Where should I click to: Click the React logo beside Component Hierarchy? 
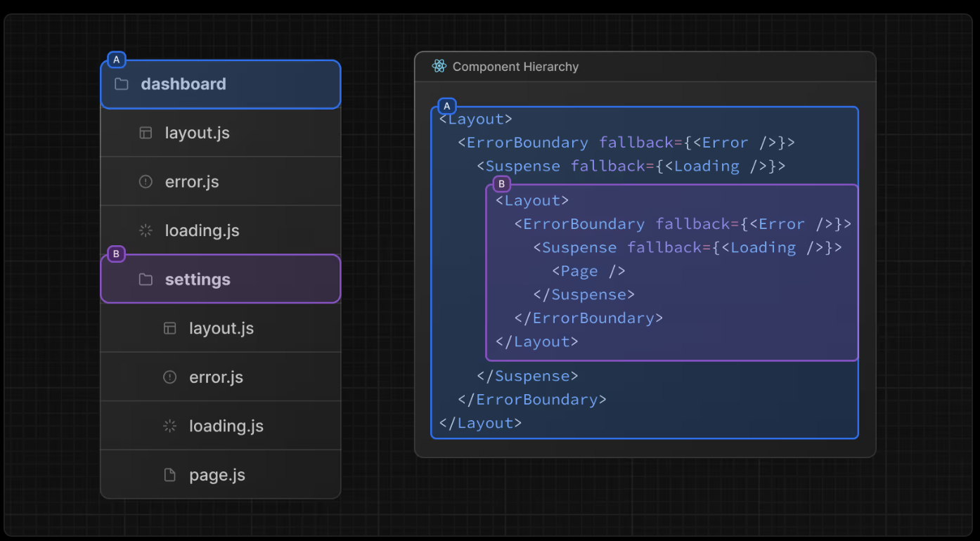[x=439, y=67]
